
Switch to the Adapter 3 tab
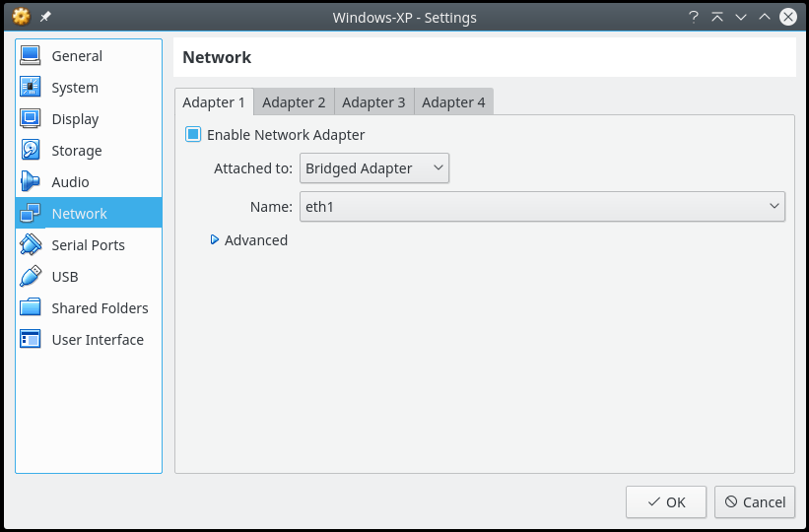click(x=373, y=102)
